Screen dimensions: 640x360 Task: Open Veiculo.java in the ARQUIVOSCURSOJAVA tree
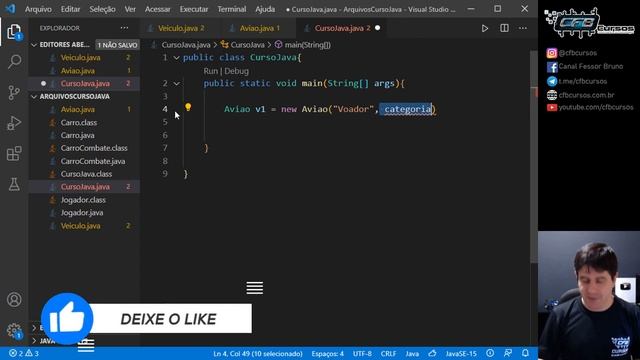(80, 226)
